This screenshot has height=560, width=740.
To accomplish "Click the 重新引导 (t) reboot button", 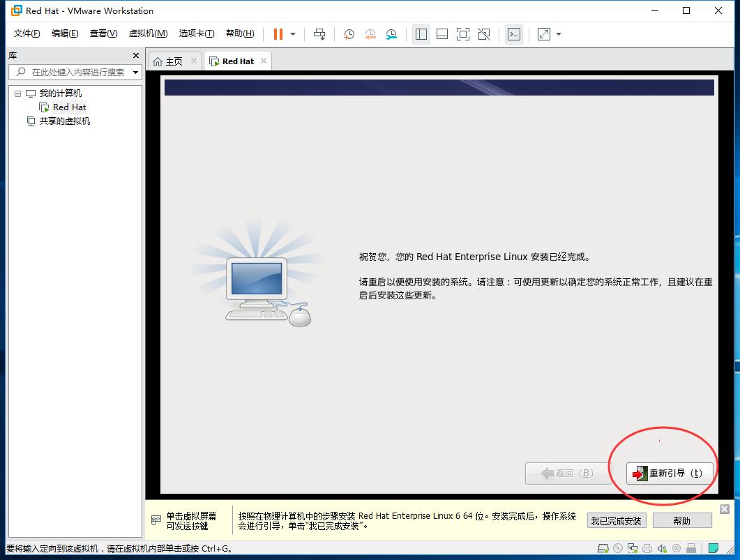I will click(x=670, y=474).
